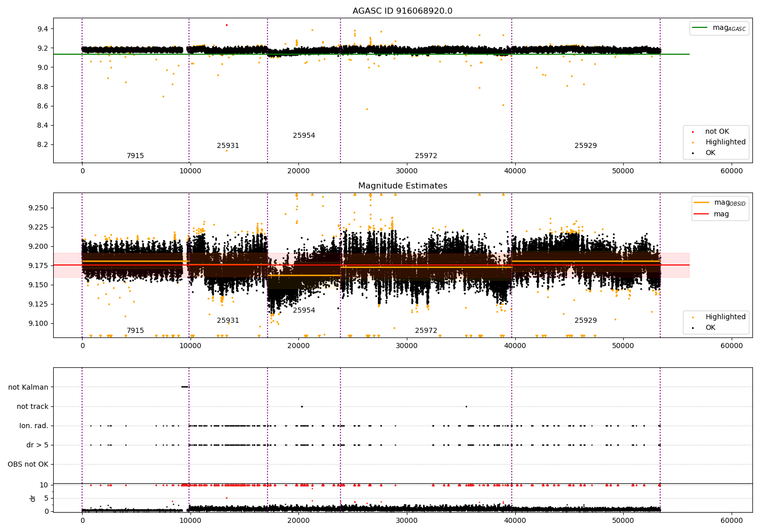
Task: Click the red "mag" legend entry in middle plot
Action: 712,214
